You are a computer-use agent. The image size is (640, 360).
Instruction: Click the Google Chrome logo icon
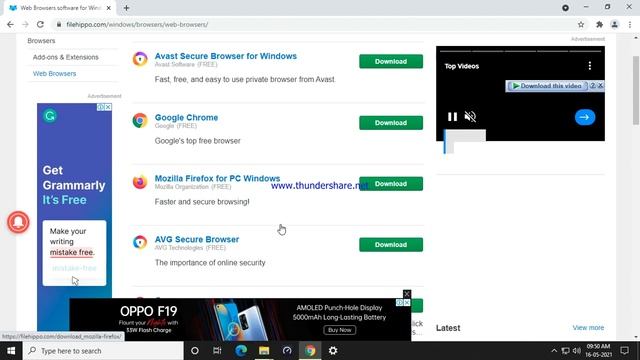[x=140, y=120]
